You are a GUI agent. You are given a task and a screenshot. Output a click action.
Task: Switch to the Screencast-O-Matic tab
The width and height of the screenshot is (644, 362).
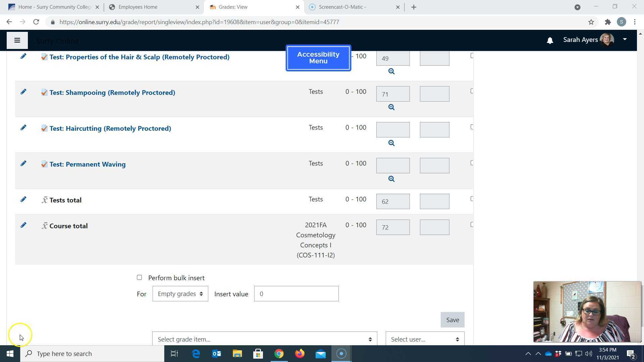coord(342,7)
